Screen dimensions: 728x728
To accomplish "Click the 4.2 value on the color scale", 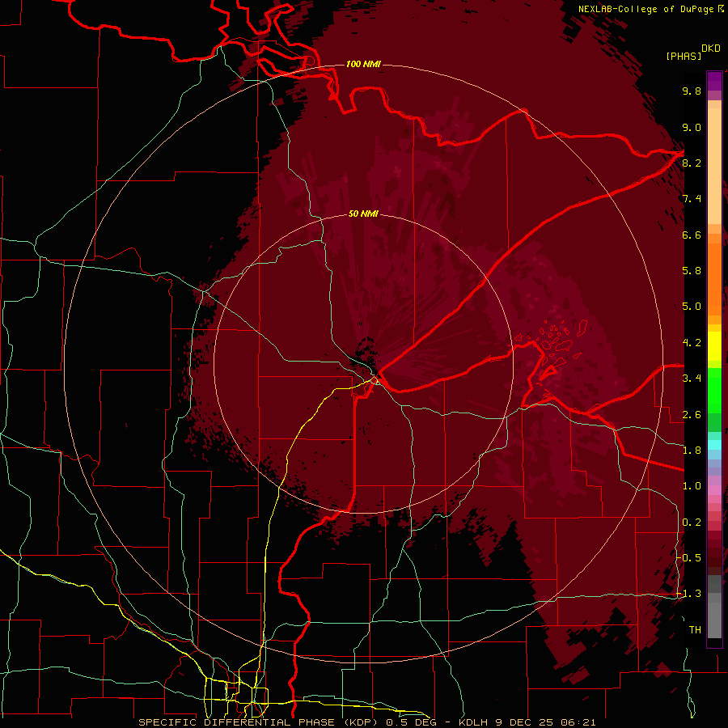I will pos(692,343).
